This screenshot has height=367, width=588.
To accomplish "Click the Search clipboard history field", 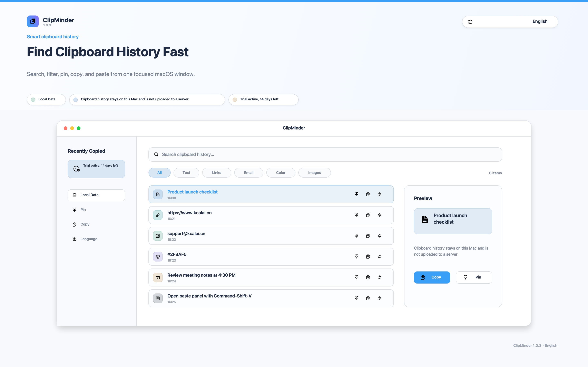I will point(325,154).
